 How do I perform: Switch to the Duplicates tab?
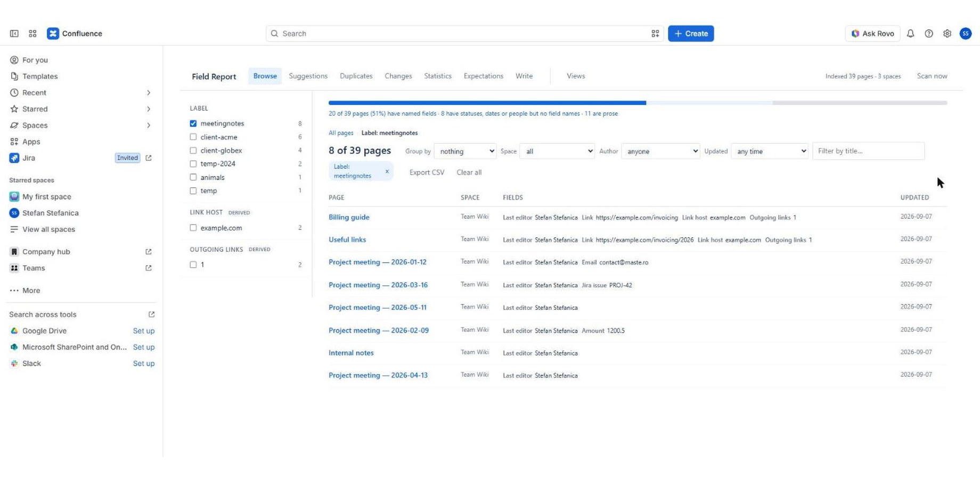[x=356, y=76]
